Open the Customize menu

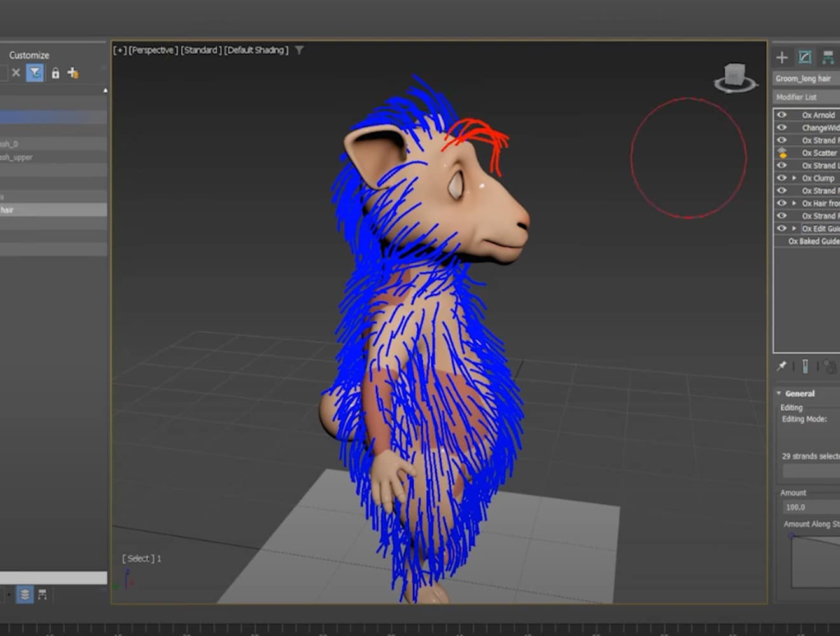(x=29, y=55)
